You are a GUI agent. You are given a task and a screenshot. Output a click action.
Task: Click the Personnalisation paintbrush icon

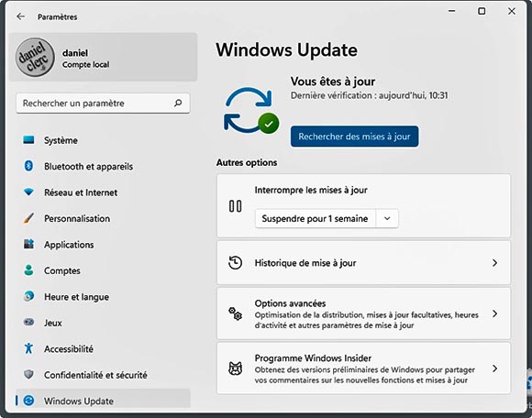28,218
